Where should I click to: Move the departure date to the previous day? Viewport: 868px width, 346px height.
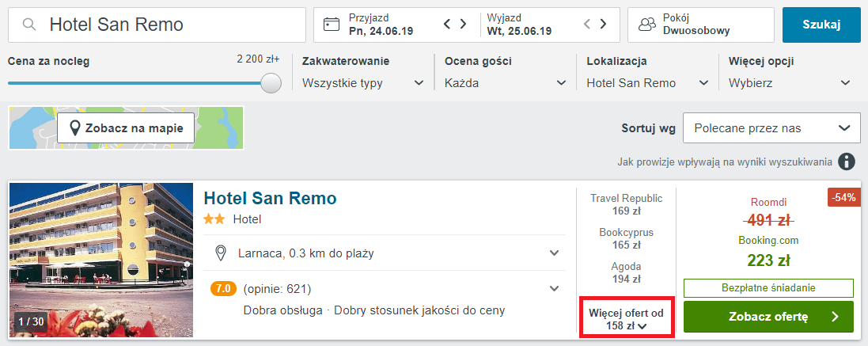[x=587, y=24]
